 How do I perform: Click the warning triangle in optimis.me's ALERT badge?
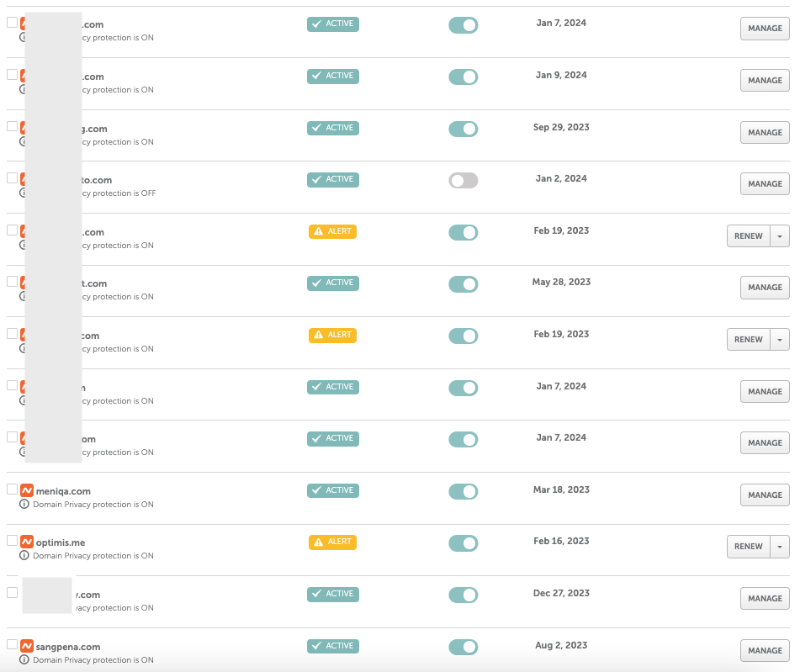(318, 542)
